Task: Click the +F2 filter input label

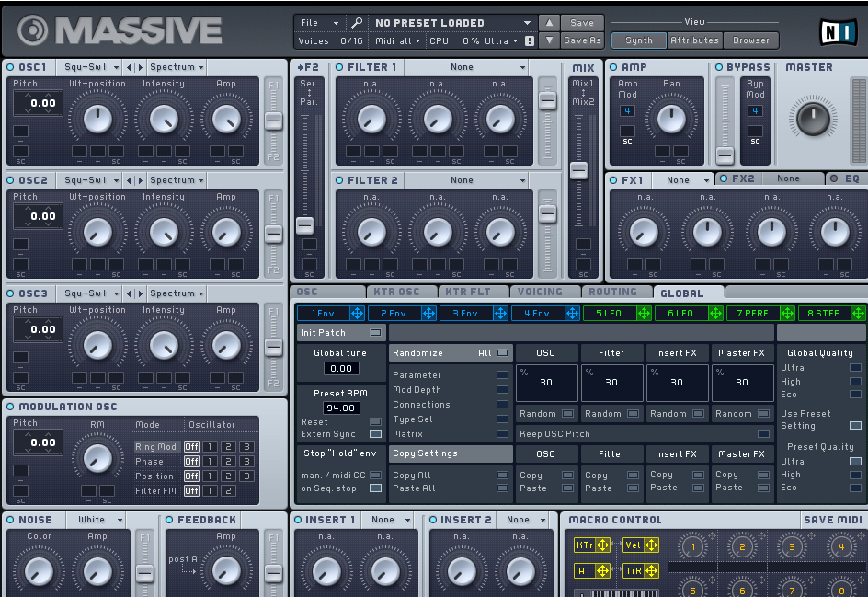Action: pos(308,67)
